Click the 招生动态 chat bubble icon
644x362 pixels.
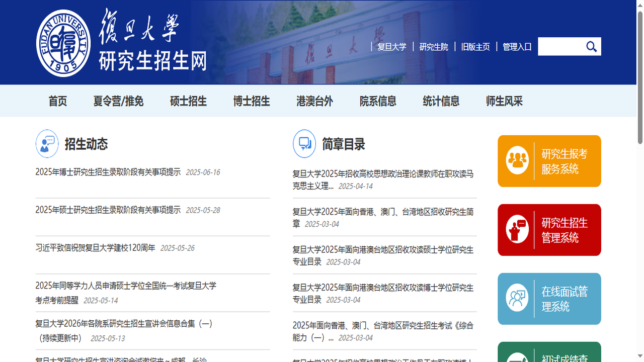(x=47, y=143)
